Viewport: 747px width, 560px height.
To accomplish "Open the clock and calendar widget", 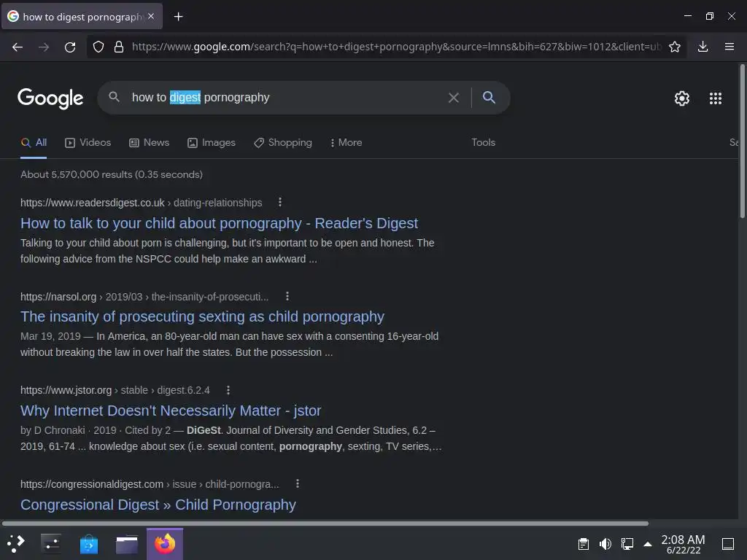I will pyautogui.click(x=683, y=544).
